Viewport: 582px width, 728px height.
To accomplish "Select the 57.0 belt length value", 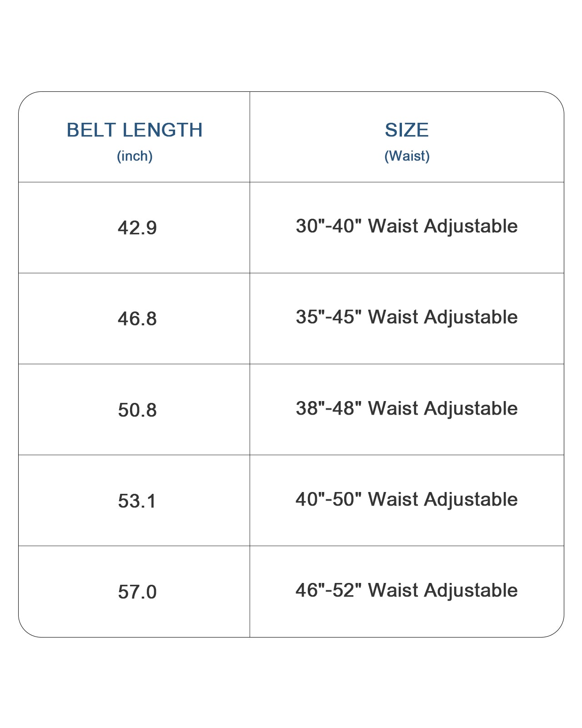I will tap(137, 592).
